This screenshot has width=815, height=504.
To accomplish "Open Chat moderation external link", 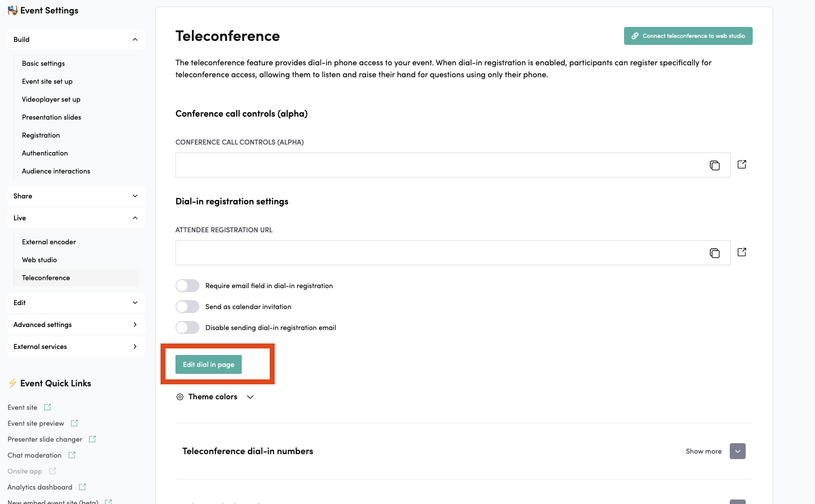I will tap(71, 455).
